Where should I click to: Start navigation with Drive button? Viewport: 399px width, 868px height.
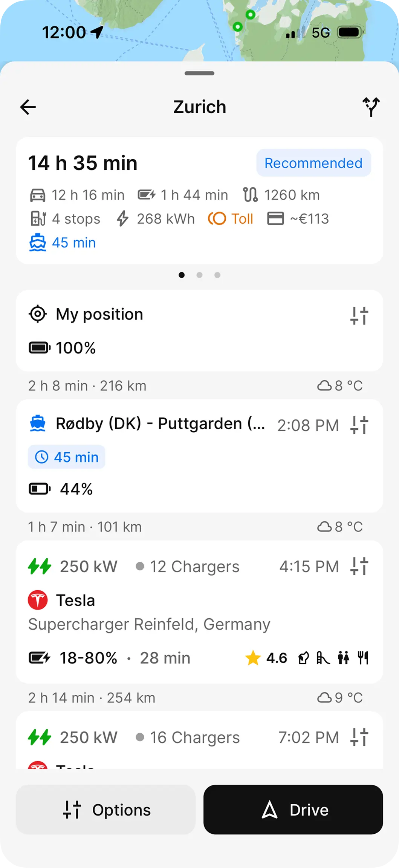pyautogui.click(x=293, y=810)
